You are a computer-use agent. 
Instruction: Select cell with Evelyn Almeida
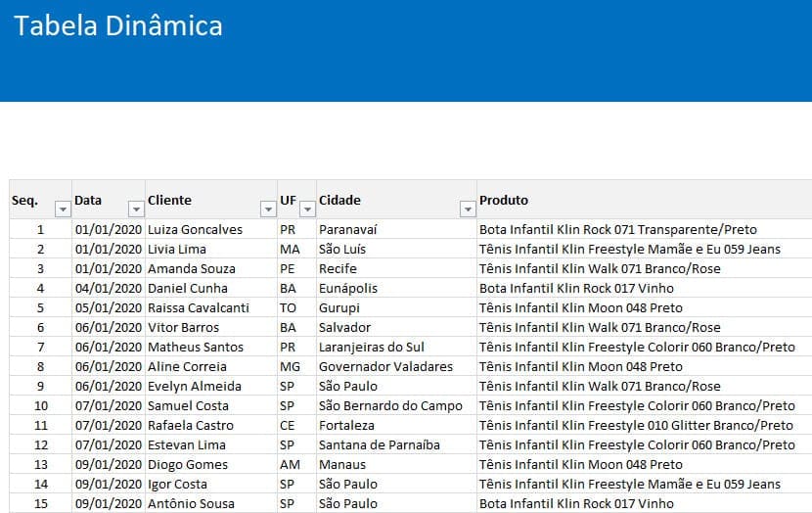click(x=211, y=386)
